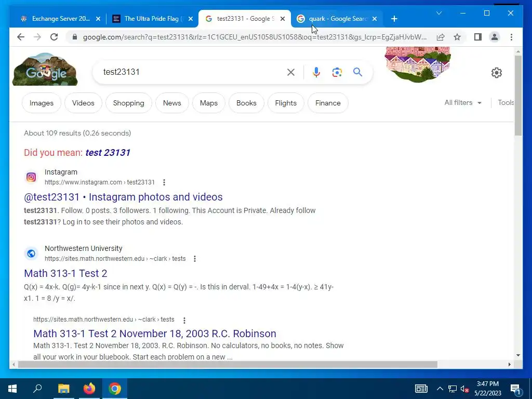Viewport: 532px width, 399px height.
Task: Filter results by News
Action: click(x=172, y=103)
